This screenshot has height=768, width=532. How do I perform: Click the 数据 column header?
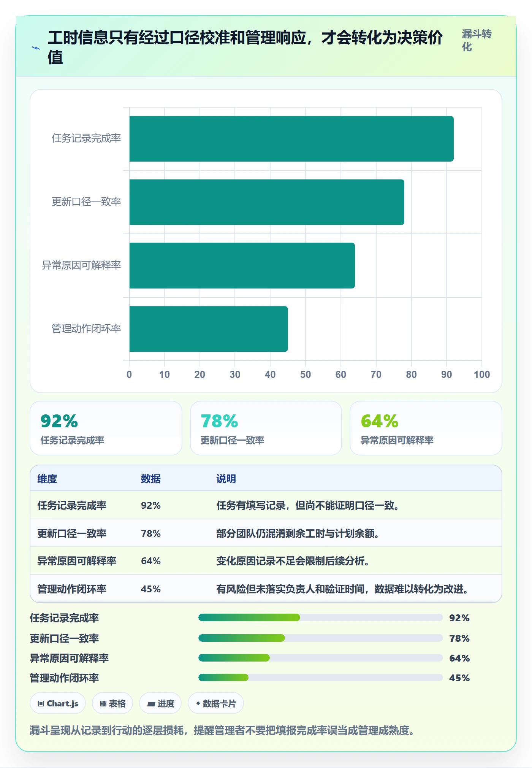click(x=151, y=479)
